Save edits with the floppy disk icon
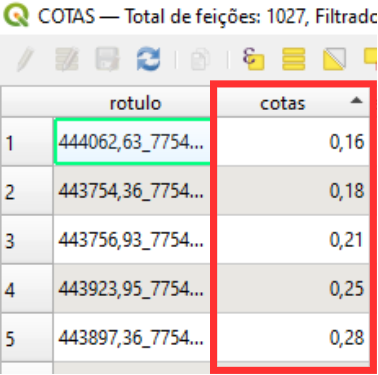The height and width of the screenshot is (375, 378). click(107, 59)
